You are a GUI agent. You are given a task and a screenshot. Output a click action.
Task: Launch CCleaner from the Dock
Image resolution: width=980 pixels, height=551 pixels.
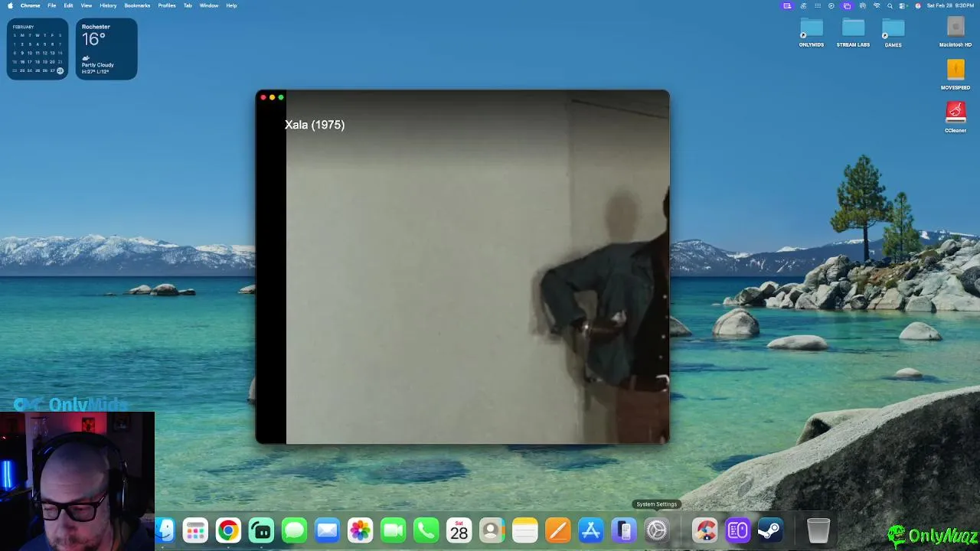[x=705, y=530]
